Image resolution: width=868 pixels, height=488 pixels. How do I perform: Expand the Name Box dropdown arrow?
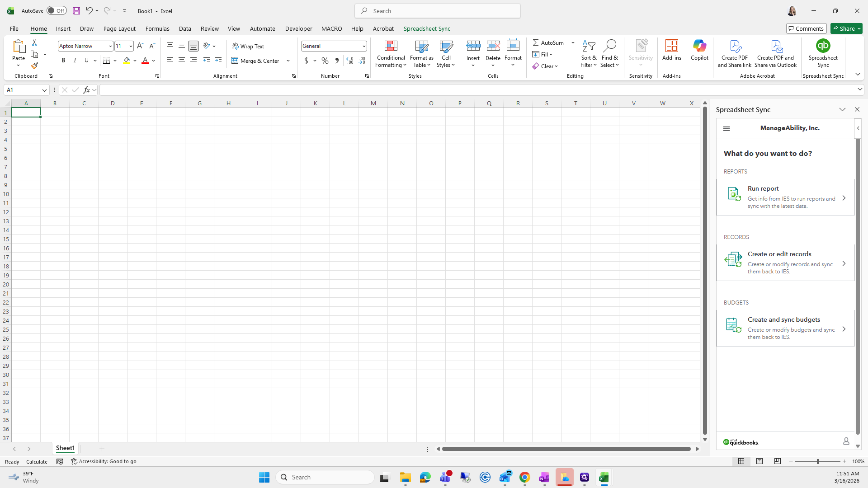point(44,90)
